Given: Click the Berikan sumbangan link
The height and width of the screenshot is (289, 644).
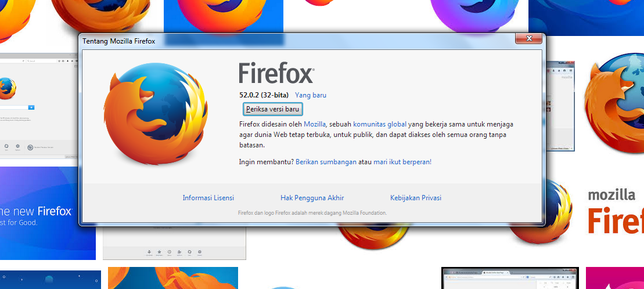Looking at the screenshot, I should pyautogui.click(x=326, y=162).
